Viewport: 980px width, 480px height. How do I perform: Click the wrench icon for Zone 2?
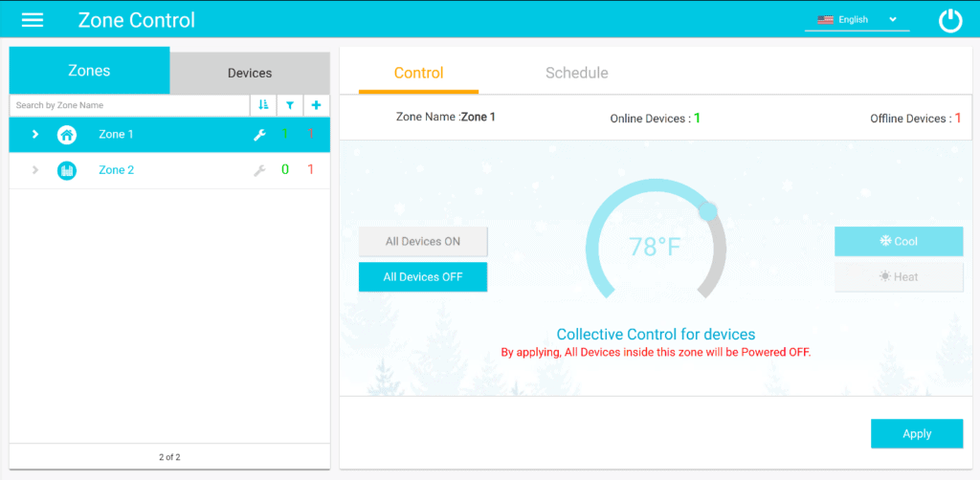(258, 170)
